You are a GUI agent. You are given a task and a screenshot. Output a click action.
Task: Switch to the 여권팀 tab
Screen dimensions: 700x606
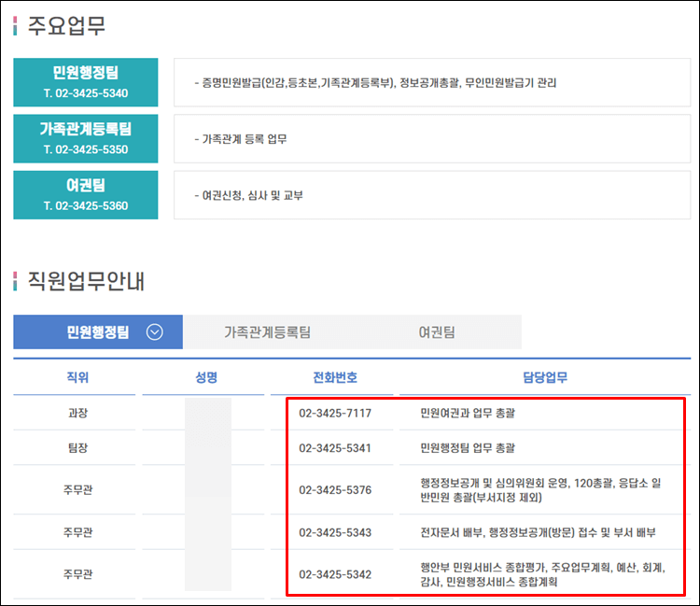(437, 332)
